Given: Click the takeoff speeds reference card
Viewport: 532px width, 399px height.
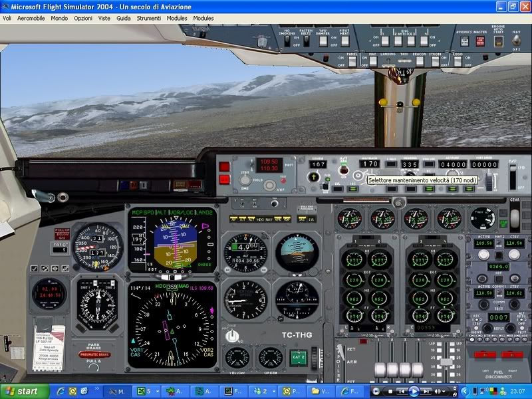Looking at the screenshot, I should tap(49, 347).
